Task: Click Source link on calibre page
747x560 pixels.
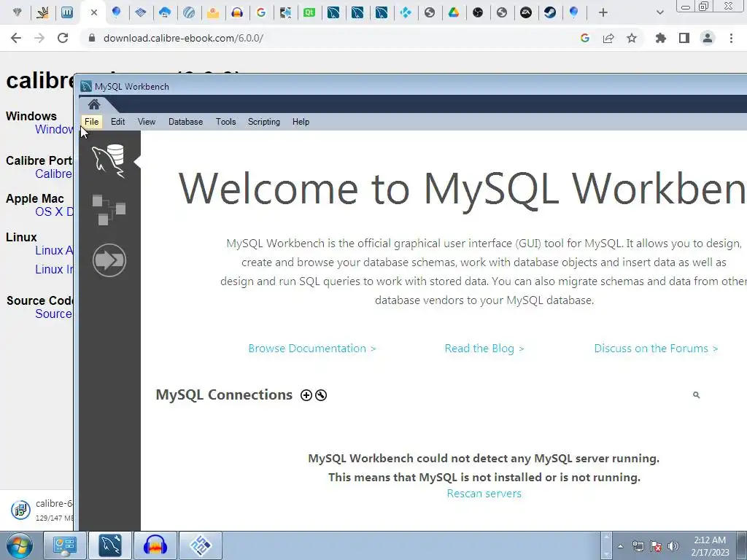Action: 53,314
